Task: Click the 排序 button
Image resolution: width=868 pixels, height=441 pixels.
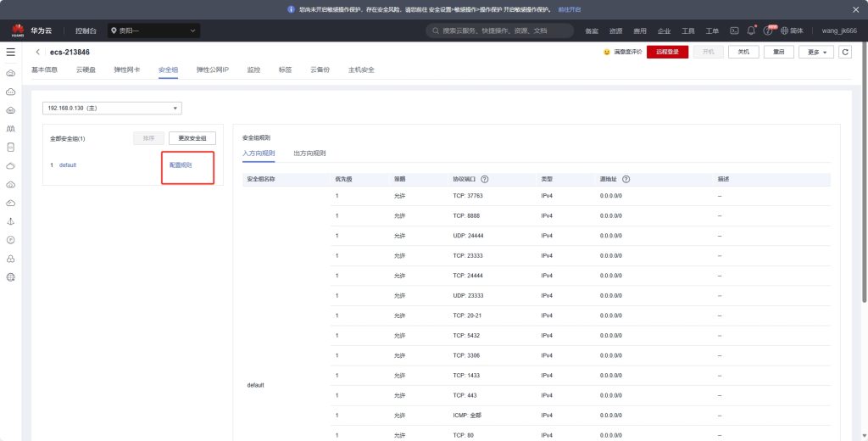Action: [x=149, y=138]
